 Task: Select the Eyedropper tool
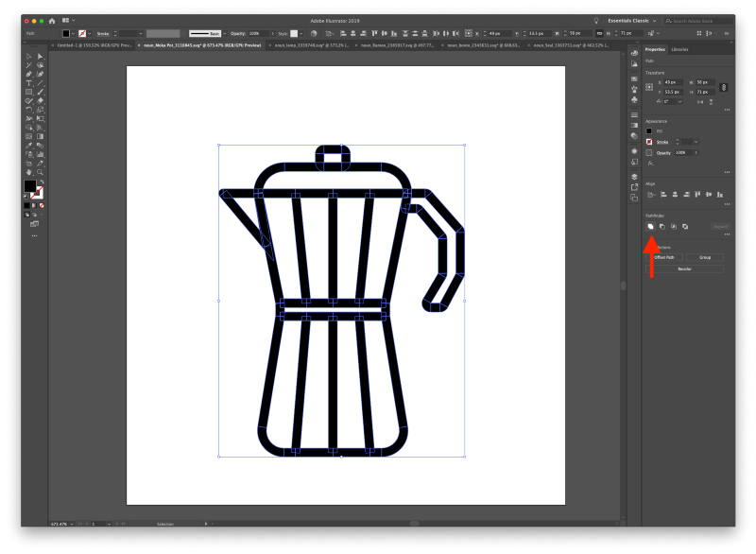(29, 146)
